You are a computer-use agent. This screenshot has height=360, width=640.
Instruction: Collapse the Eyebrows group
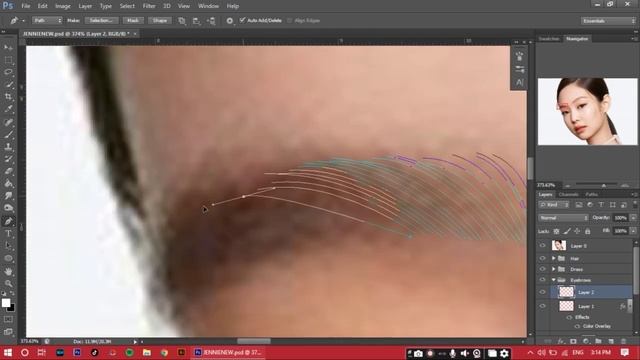click(x=554, y=280)
